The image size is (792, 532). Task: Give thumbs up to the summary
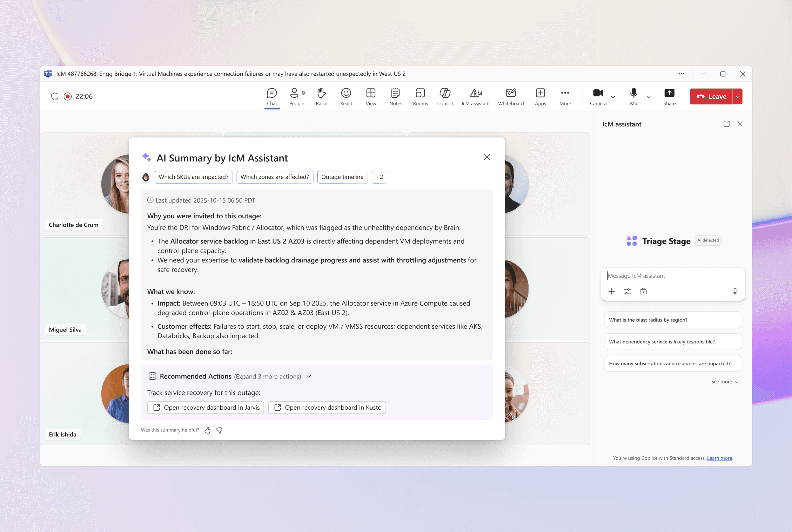coord(208,430)
